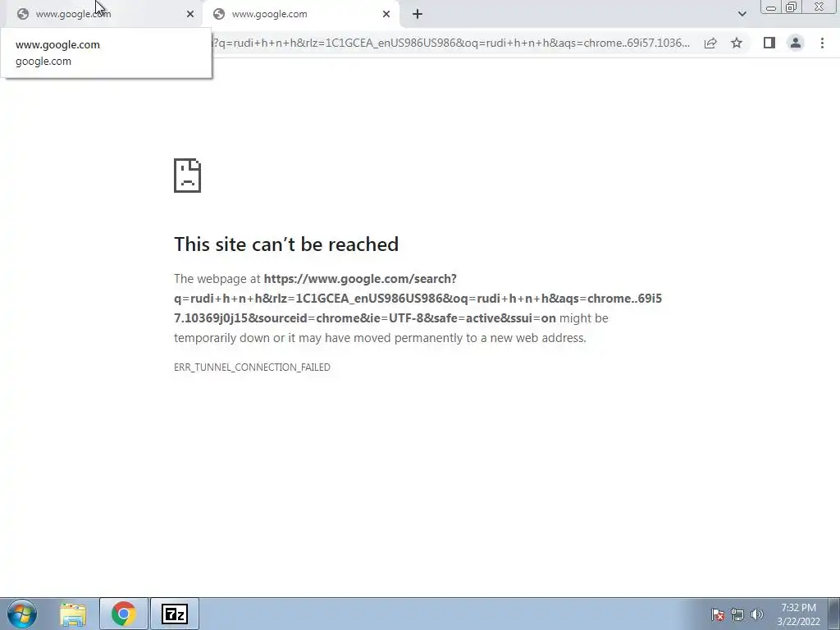Toggle the side panel icon
The width and height of the screenshot is (840, 630).
click(769, 43)
